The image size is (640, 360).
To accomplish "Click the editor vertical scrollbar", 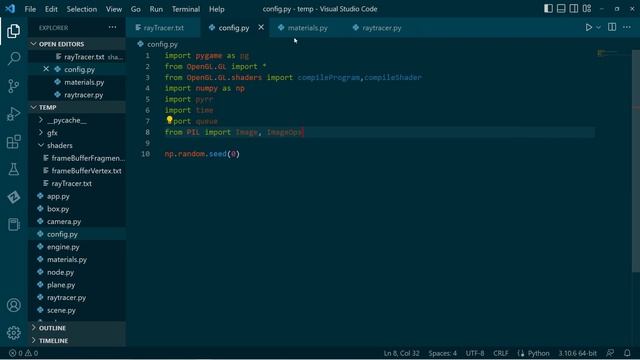I will click(636, 161).
